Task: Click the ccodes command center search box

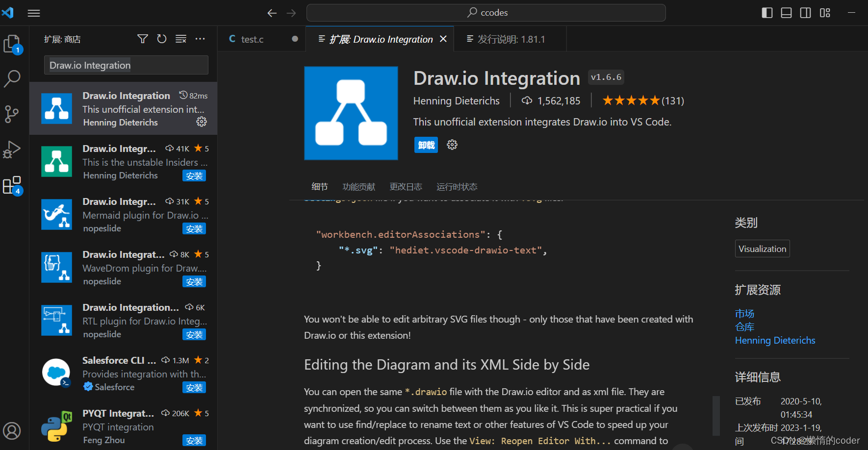Action: click(486, 13)
